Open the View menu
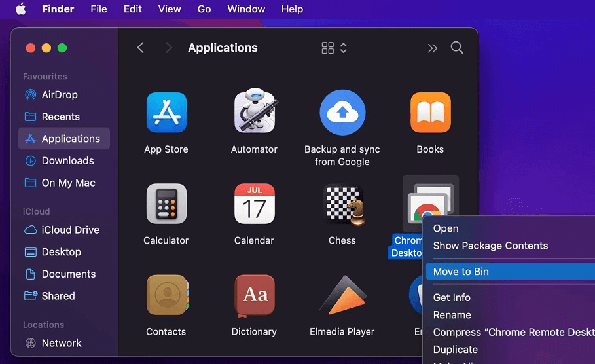The image size is (595, 364). click(170, 9)
